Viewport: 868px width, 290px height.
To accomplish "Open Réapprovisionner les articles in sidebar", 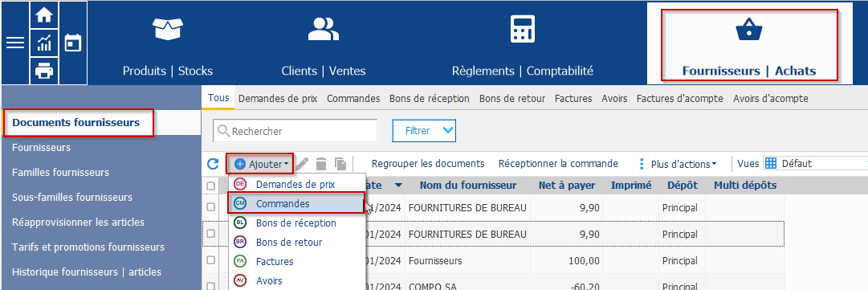I will [x=78, y=222].
